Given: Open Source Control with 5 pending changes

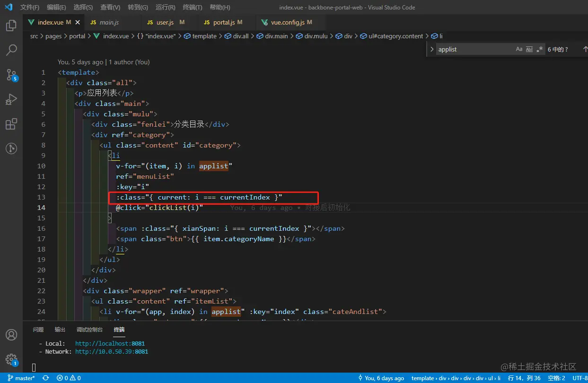Looking at the screenshot, I should [x=11, y=75].
